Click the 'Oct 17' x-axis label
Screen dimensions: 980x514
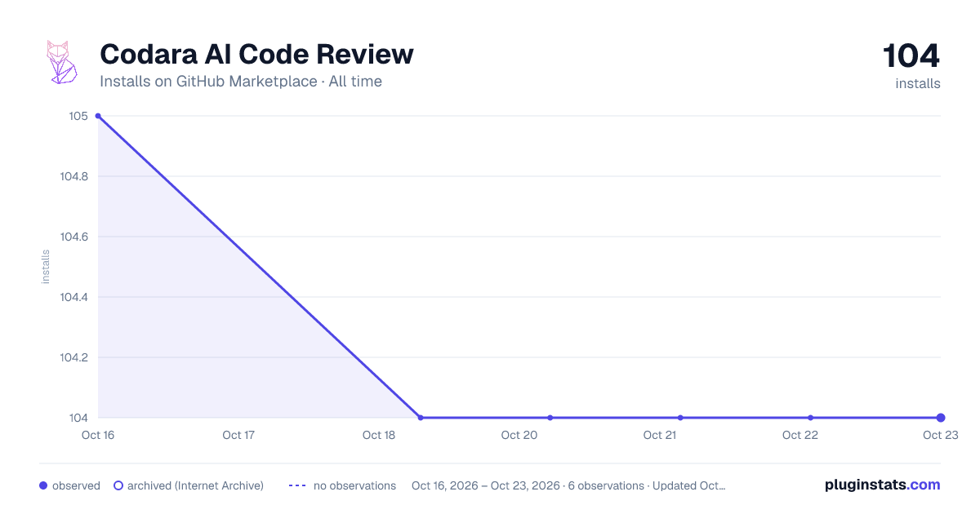pyautogui.click(x=238, y=435)
